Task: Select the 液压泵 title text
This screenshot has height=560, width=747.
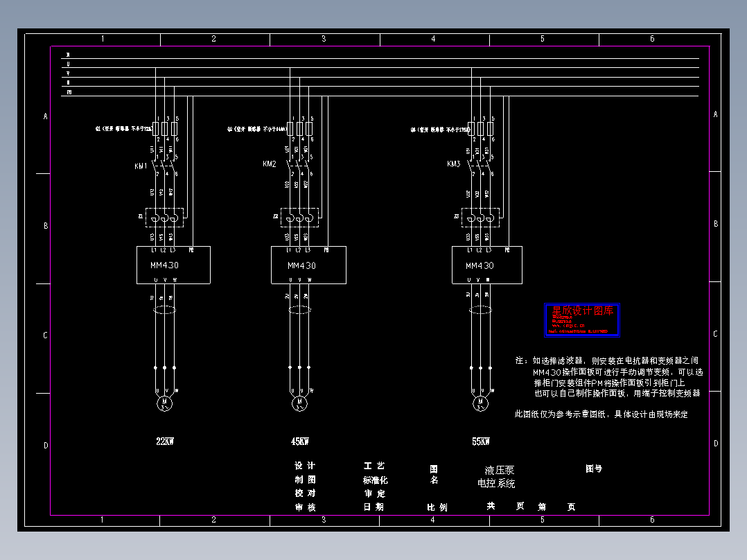Action: (499, 471)
